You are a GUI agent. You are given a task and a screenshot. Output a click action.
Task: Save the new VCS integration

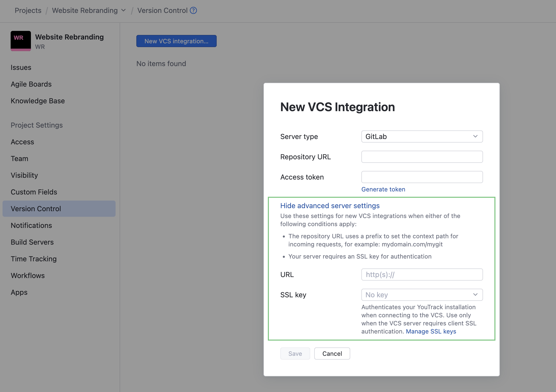295,354
